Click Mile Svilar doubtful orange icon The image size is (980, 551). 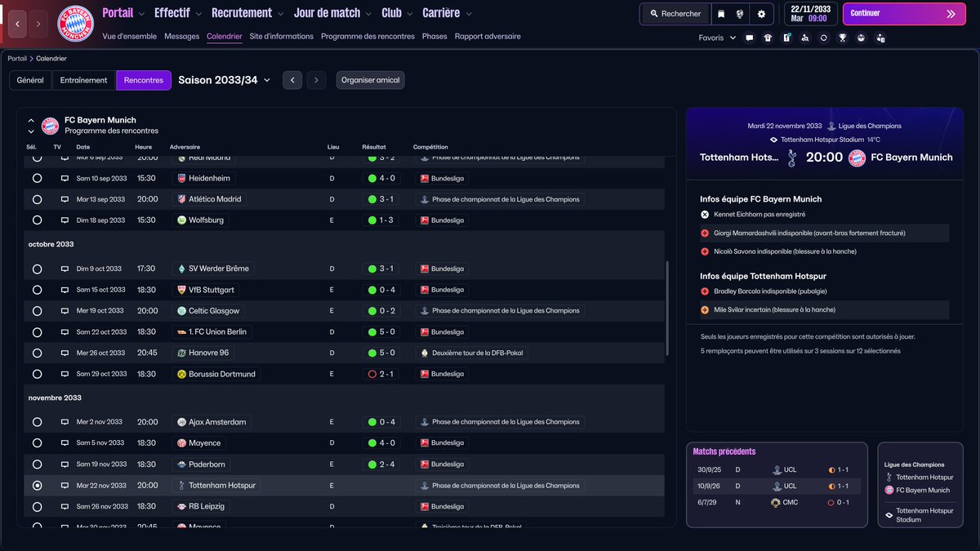(705, 309)
